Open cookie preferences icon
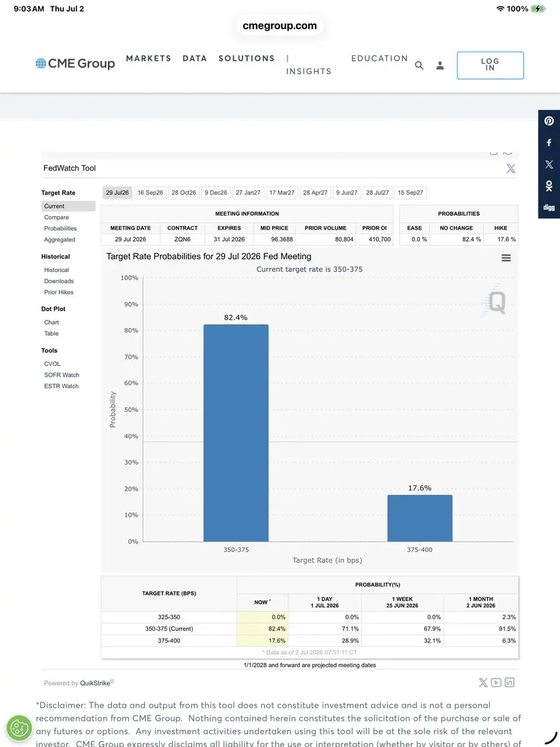Image resolution: width=560 pixels, height=747 pixels. 19,728
